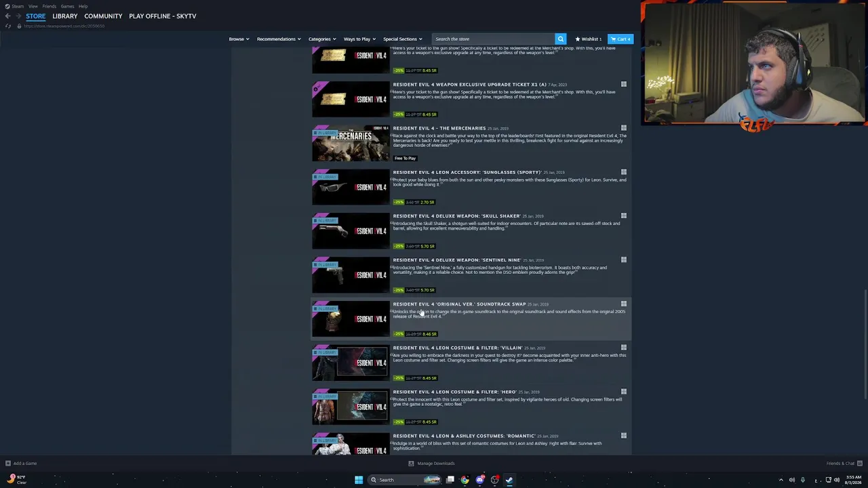Open the 'Skull Shaker' deluxe weapon title link
Image resolution: width=868 pixels, height=488 pixels.
[x=456, y=216]
